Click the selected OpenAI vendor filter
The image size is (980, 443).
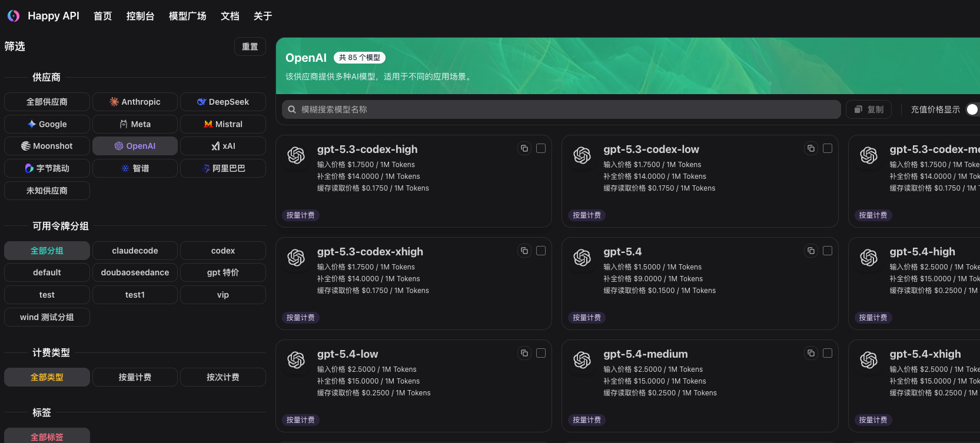(x=135, y=146)
